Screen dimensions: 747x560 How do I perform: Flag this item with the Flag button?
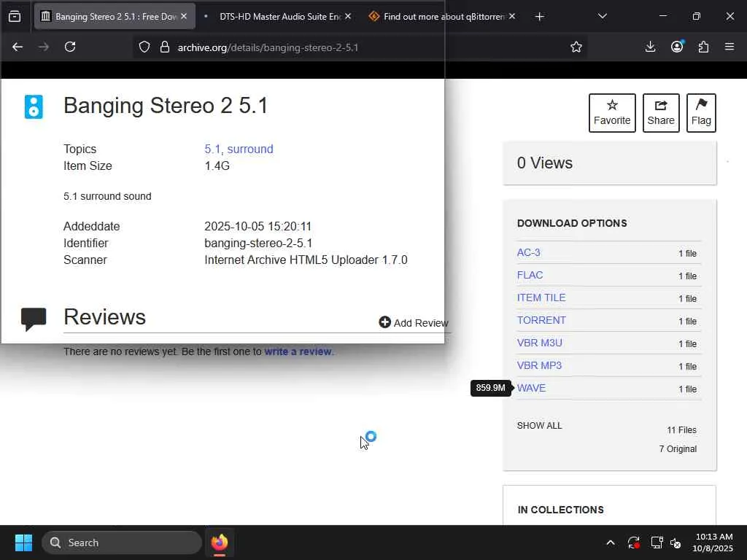tap(701, 113)
